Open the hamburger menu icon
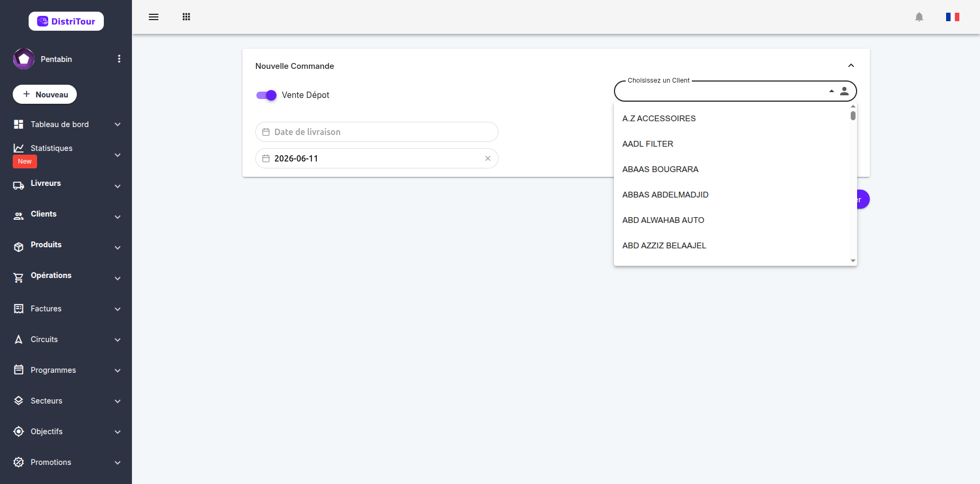This screenshot has width=980, height=484. [x=154, y=17]
